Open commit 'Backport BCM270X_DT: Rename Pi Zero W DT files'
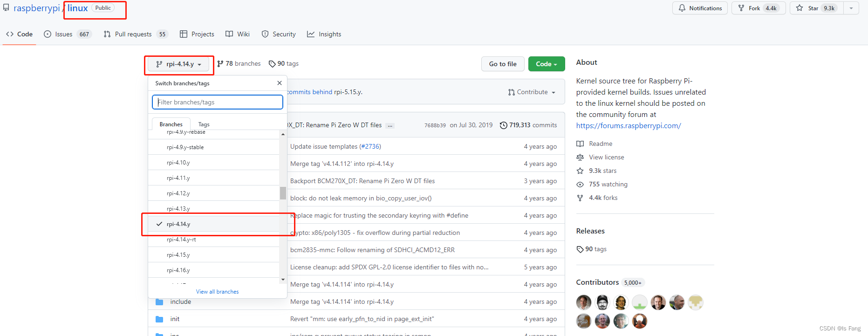Image resolution: width=868 pixels, height=336 pixels. click(362, 181)
